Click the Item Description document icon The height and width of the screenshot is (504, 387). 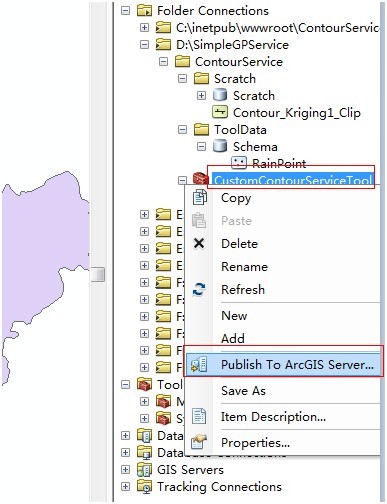click(199, 416)
